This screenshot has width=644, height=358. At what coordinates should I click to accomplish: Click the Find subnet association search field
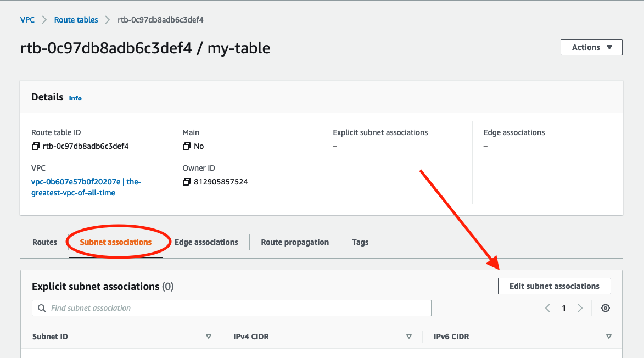(x=236, y=308)
